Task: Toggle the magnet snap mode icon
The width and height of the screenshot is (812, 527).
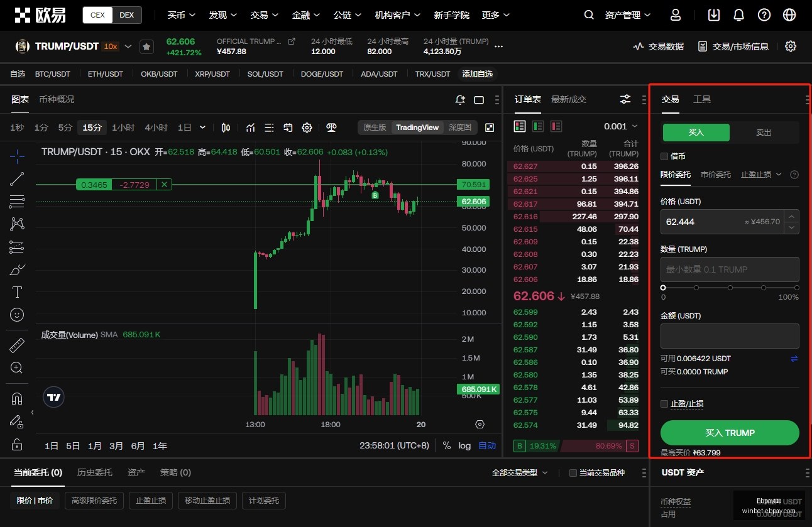Action: [17, 399]
